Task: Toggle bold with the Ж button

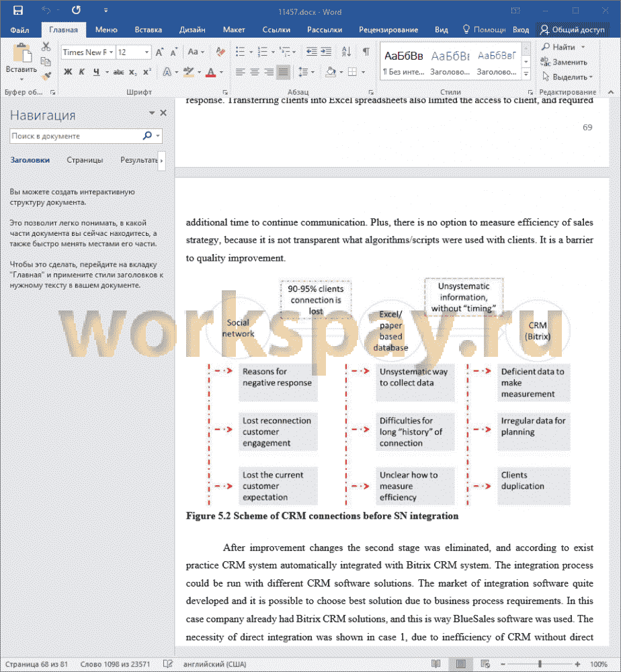Action: point(68,72)
